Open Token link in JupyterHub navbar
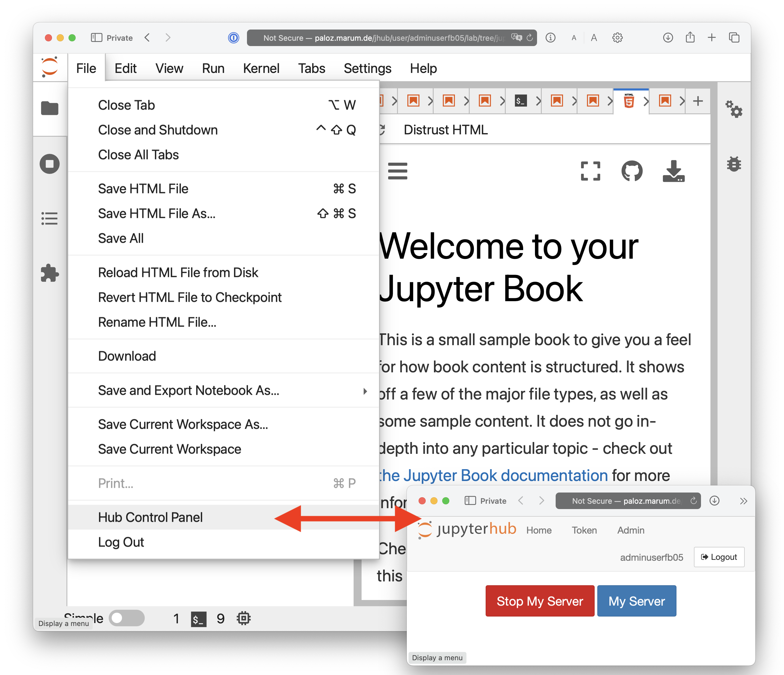Viewport: 784px width, 675px height. [x=584, y=530]
